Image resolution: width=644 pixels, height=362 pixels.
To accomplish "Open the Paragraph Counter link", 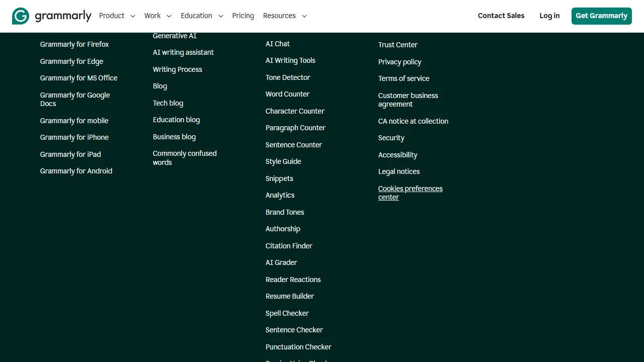I will [295, 128].
